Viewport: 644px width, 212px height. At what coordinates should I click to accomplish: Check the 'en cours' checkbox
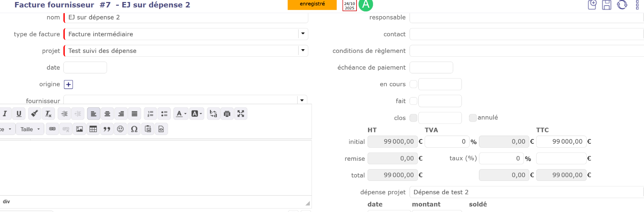click(414, 84)
